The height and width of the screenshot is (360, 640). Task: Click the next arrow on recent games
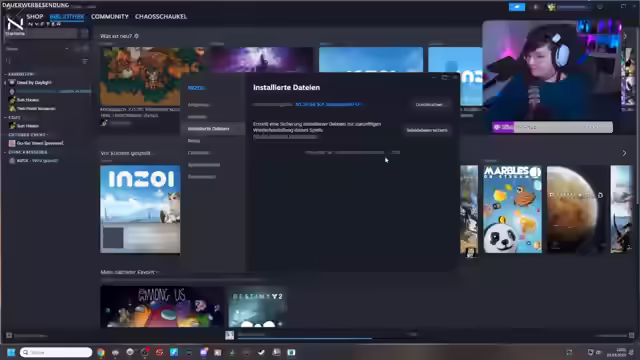[624, 153]
